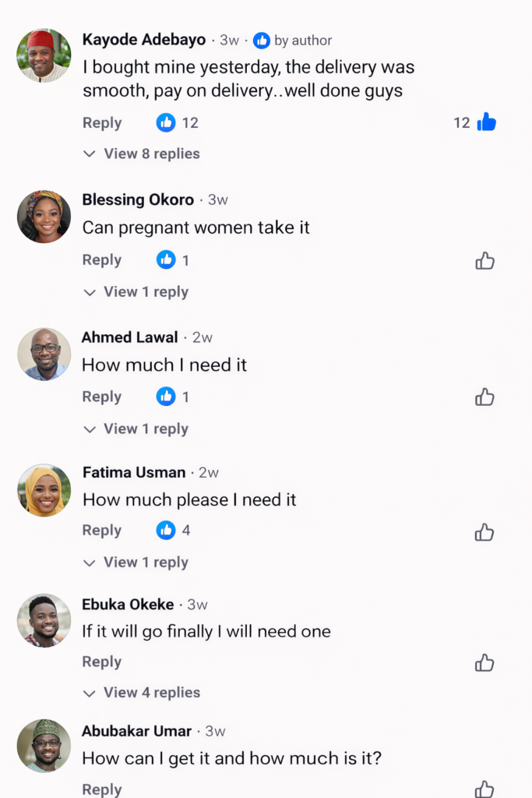Viewport: 532px width, 798px height.
Task: Tap thumbs-up on Abubakar Umar's comment
Action: tap(484, 789)
